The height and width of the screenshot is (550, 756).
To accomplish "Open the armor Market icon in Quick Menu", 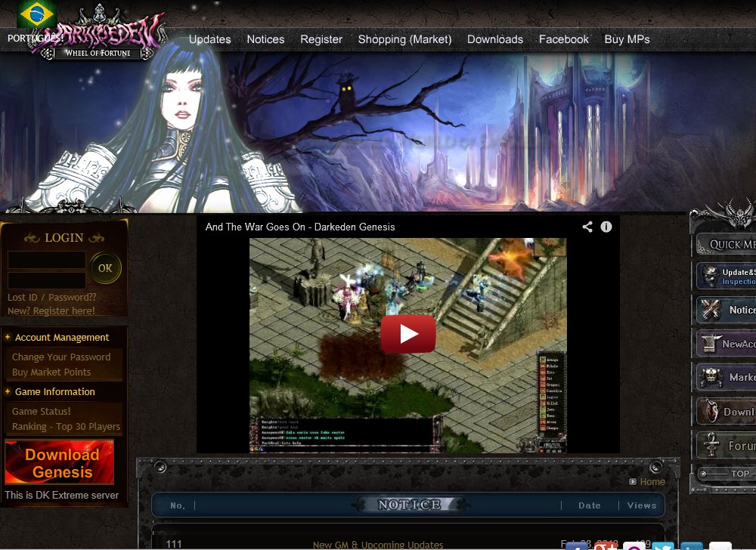I will pyautogui.click(x=711, y=377).
